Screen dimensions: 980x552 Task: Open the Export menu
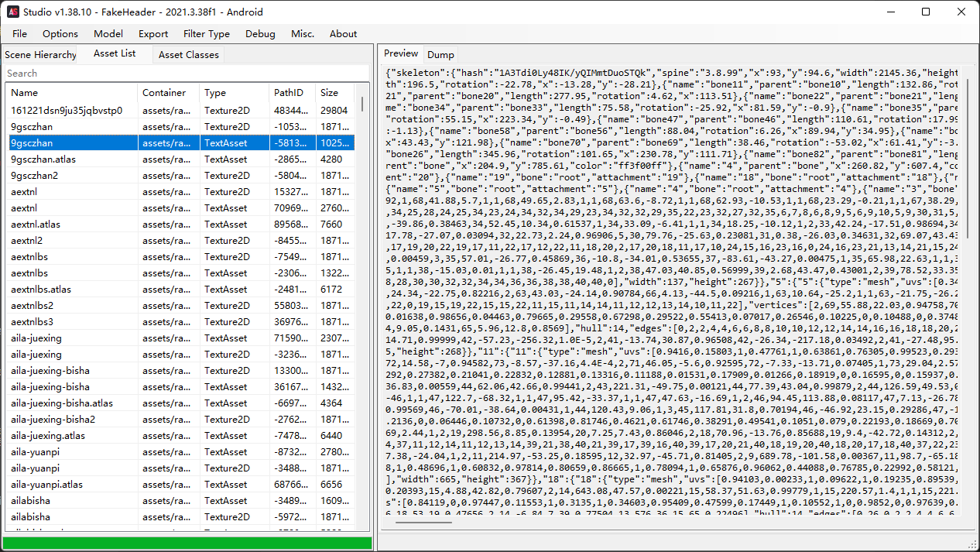tap(153, 33)
